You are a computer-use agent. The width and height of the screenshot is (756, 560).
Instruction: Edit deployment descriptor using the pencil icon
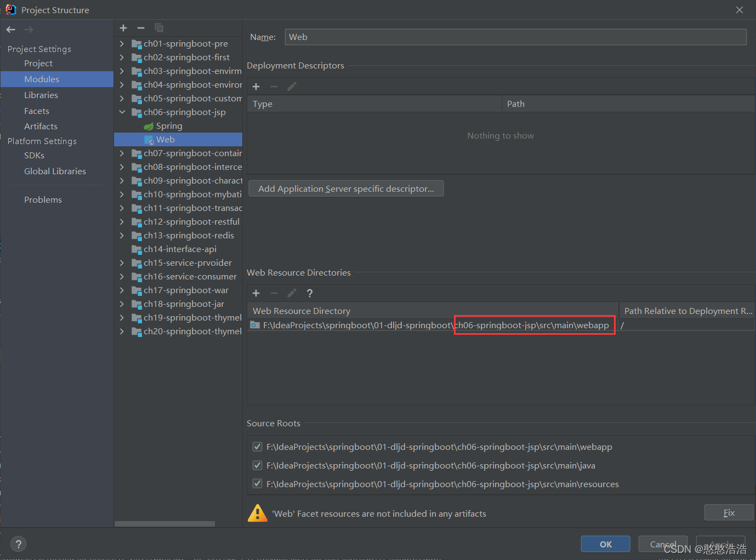pyautogui.click(x=292, y=87)
